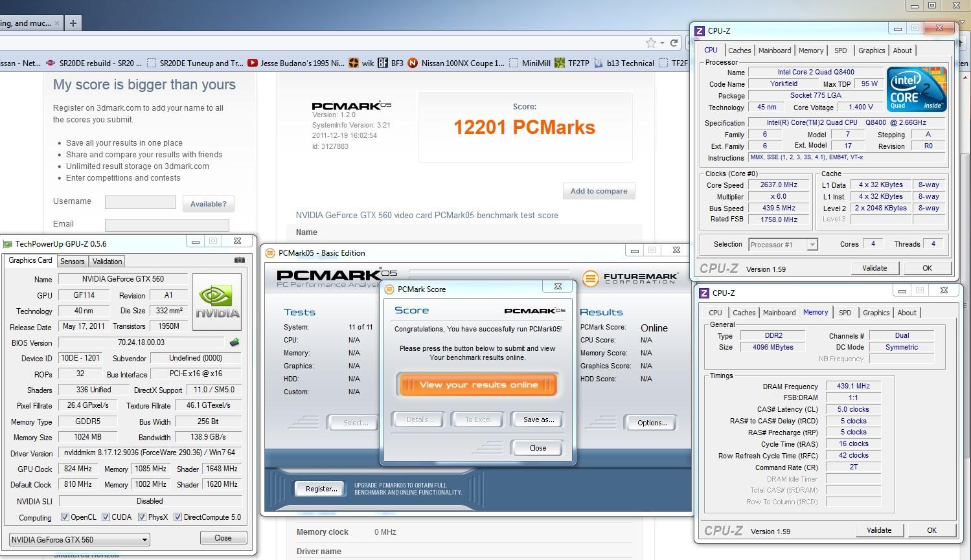Toggle the OpenCL checkbox

click(x=65, y=517)
